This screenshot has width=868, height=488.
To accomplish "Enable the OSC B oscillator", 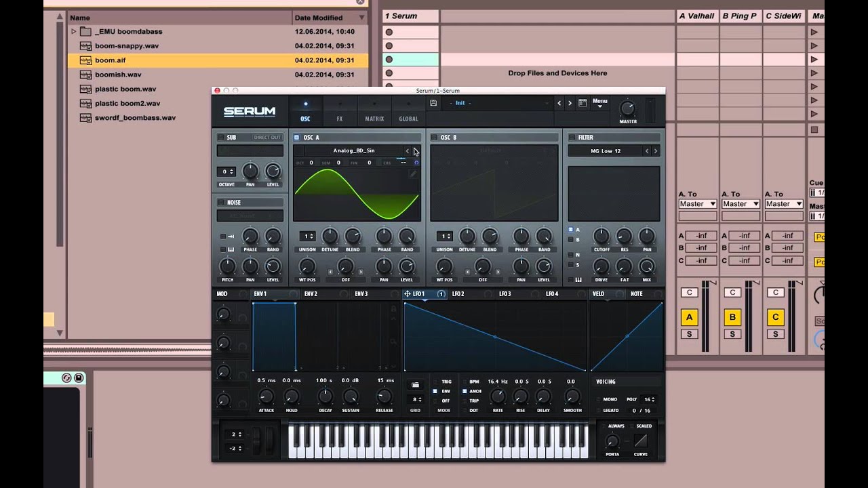I will point(434,138).
